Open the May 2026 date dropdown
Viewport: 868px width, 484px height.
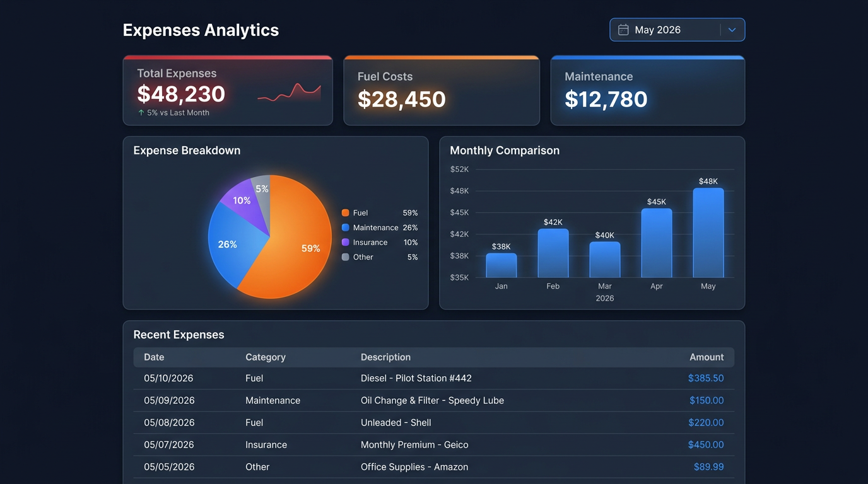coord(677,30)
